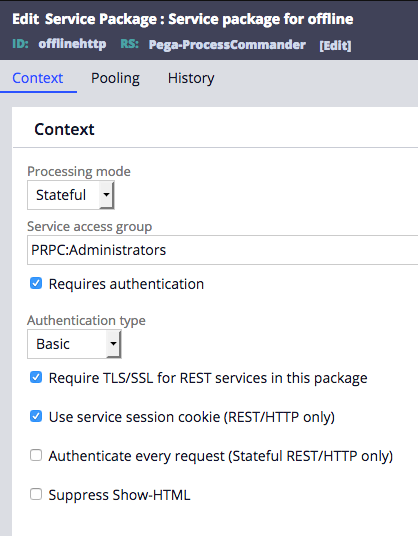Open the Pooling tab
The width and height of the screenshot is (418, 536).
[x=115, y=78]
